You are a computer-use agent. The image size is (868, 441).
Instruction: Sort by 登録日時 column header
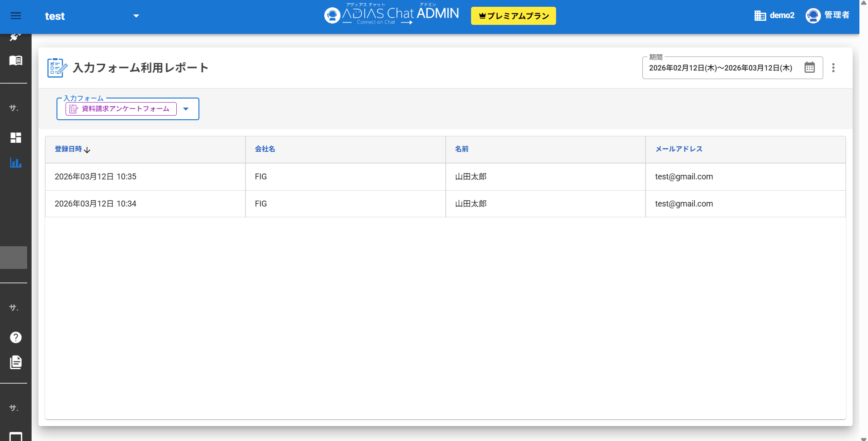click(69, 149)
